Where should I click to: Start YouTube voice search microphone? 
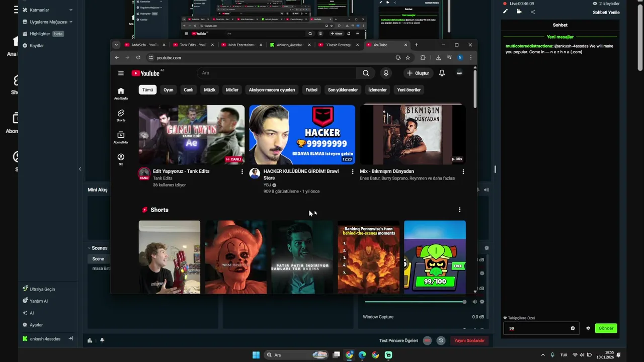click(x=386, y=73)
